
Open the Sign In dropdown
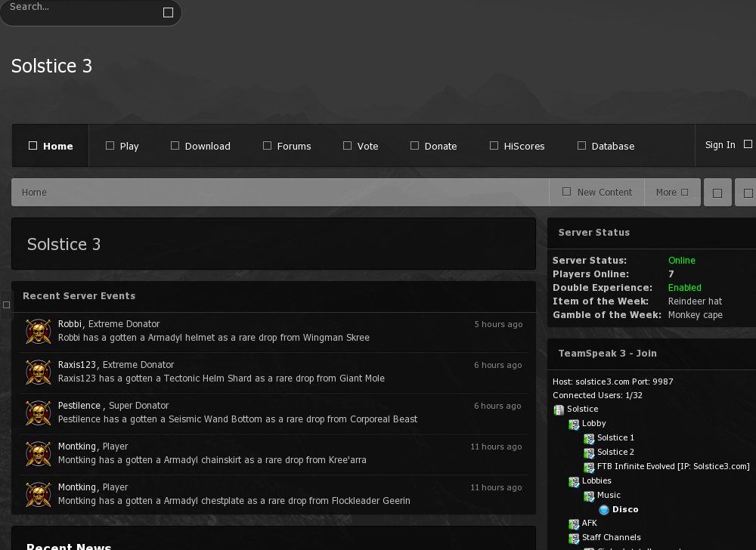[x=727, y=145]
